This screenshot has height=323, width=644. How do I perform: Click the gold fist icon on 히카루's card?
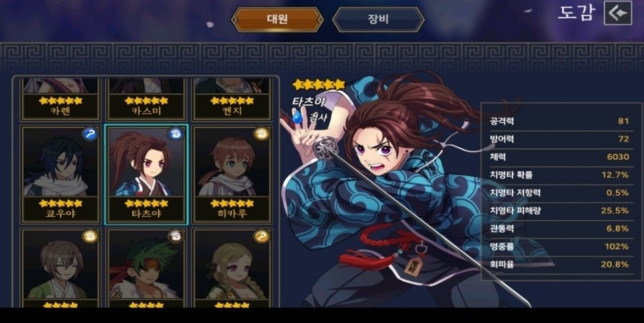261,134
